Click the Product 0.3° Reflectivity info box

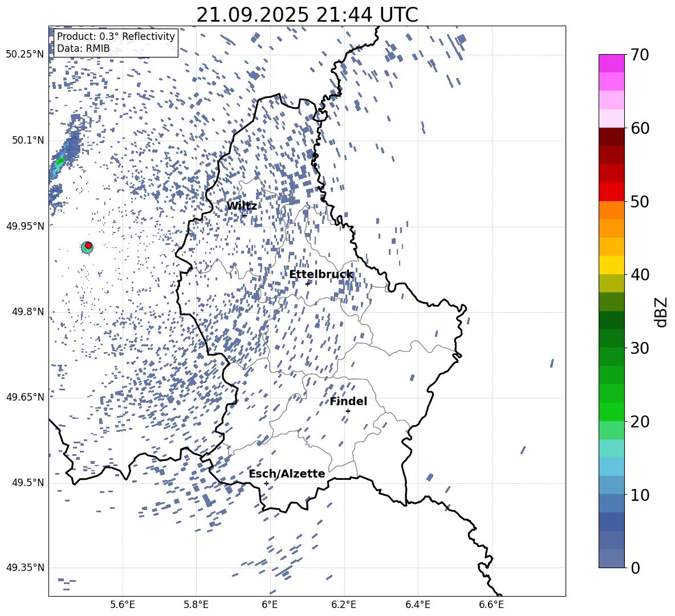pyautogui.click(x=116, y=43)
